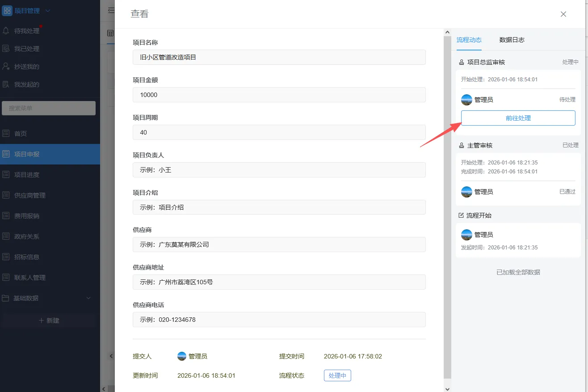Click the 新建 button at sidebar bottom

click(48, 320)
